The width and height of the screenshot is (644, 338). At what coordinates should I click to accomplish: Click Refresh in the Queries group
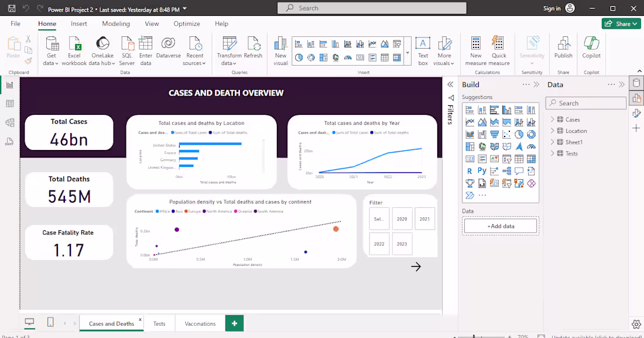click(253, 47)
